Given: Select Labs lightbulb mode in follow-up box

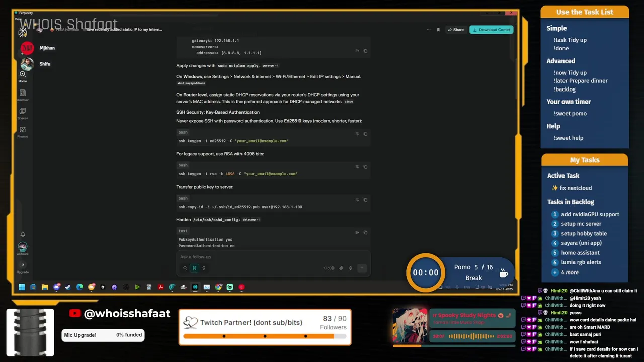Looking at the screenshot, I should click(204, 268).
